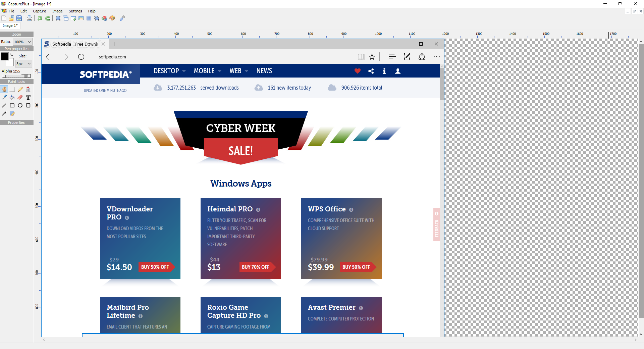Click the Alpha slider track
This screenshot has height=349, width=644.
[16, 76]
